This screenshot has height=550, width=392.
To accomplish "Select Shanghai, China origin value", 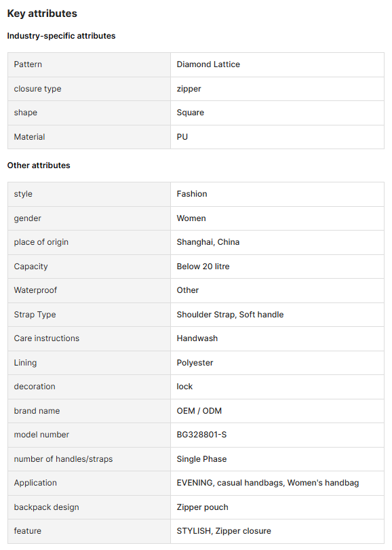I will [x=208, y=242].
